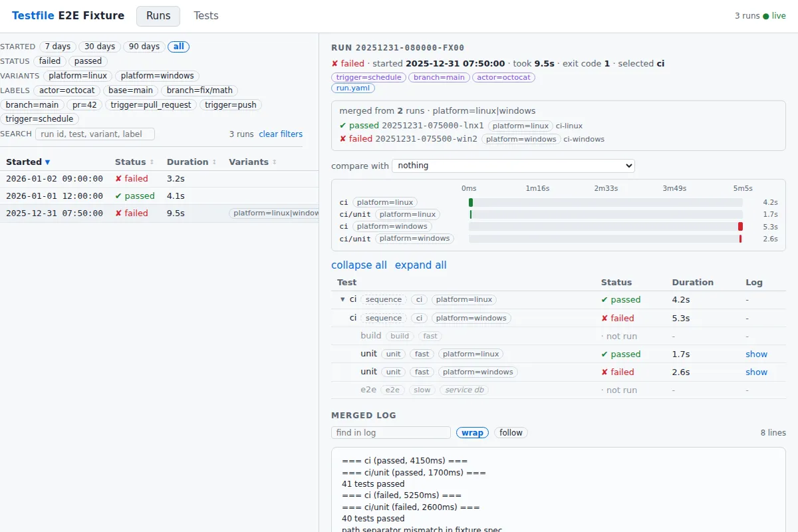Open the run.yaml chip
The width and height of the screenshot is (798, 532).
point(353,88)
